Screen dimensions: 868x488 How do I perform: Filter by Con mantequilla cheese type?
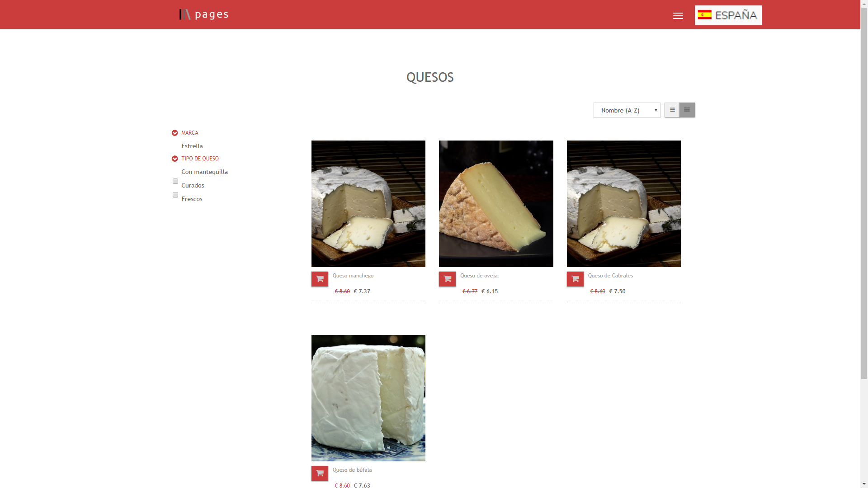coord(204,172)
